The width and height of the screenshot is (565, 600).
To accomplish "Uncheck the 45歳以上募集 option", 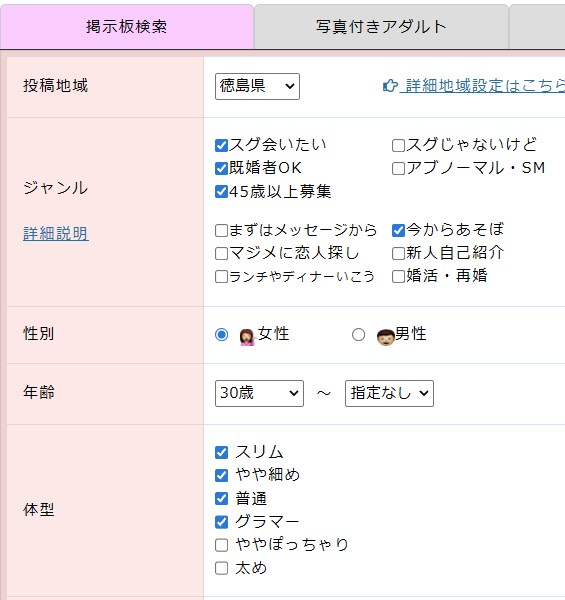I will click(x=221, y=192).
